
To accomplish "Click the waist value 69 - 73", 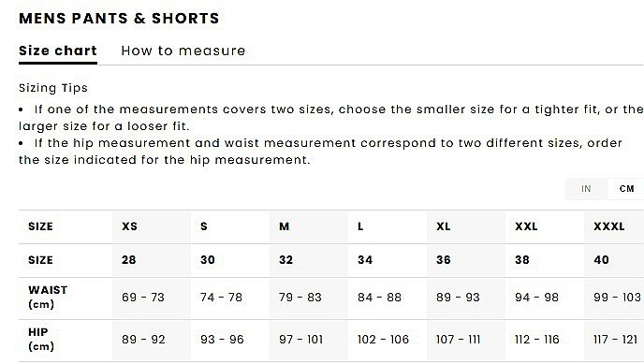I will pyautogui.click(x=143, y=298).
